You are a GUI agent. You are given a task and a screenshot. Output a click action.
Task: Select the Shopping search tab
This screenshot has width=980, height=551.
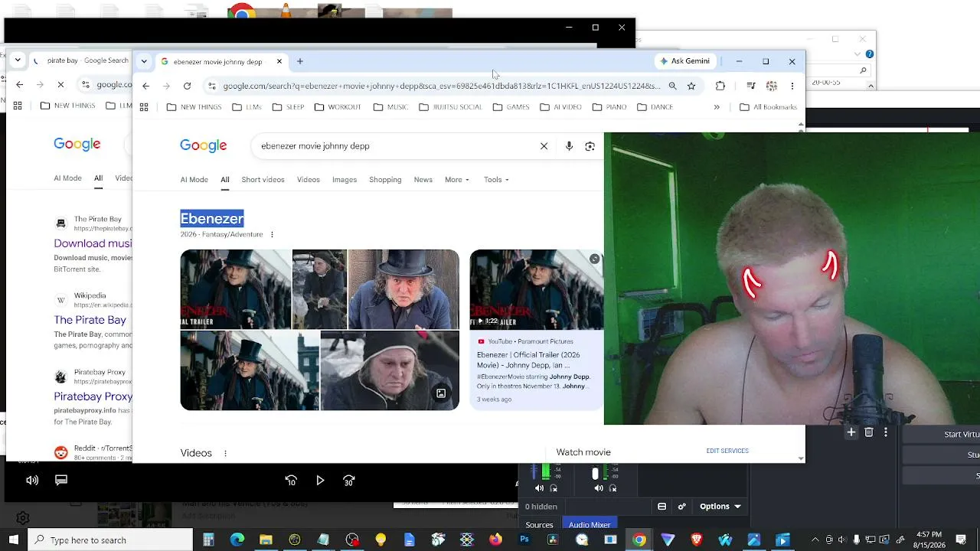tap(385, 180)
